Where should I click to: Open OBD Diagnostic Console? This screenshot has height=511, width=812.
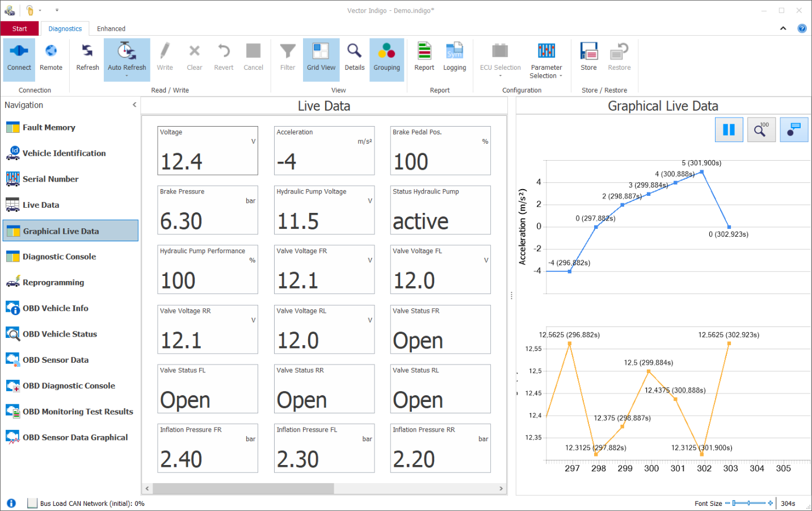click(70, 386)
